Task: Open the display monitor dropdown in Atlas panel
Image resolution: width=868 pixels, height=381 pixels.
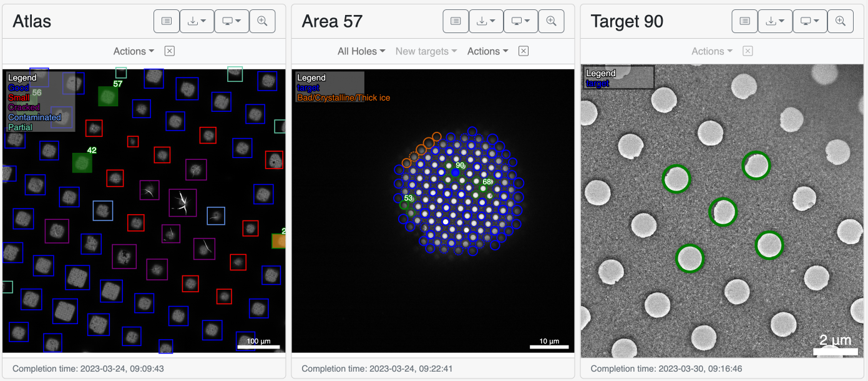Action: coord(232,21)
